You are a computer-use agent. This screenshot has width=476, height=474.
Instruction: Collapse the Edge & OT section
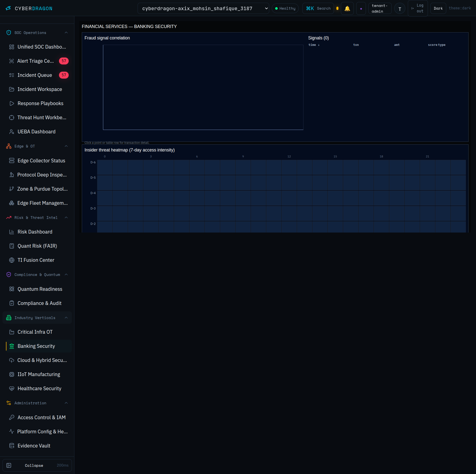pyautogui.click(x=66, y=146)
